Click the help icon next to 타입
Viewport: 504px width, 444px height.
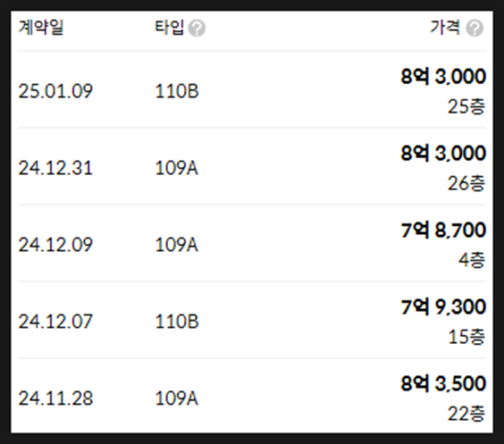tap(197, 28)
